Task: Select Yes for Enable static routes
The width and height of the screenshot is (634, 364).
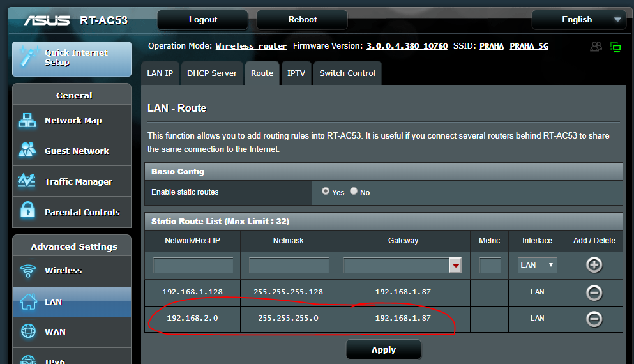Action: coord(326,191)
